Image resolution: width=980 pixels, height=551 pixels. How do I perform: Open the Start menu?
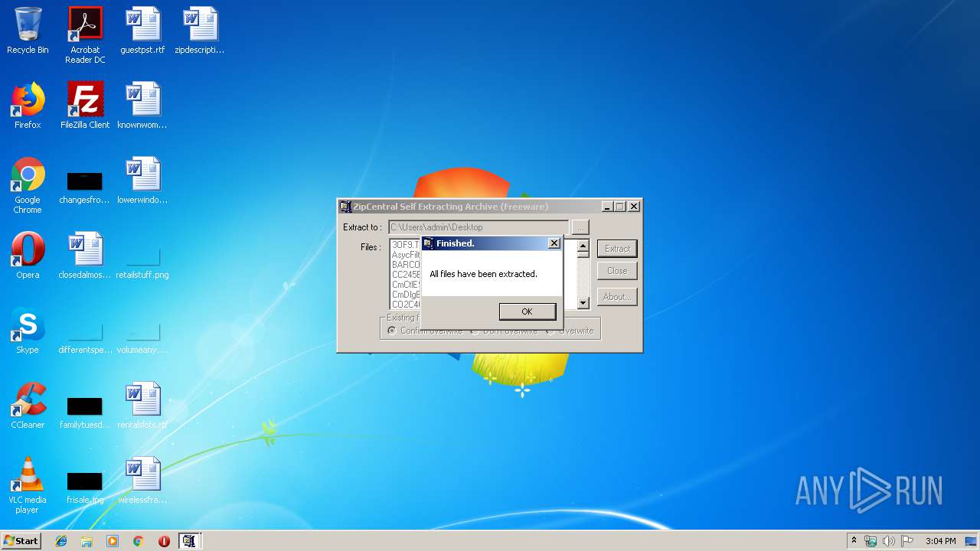(21, 541)
